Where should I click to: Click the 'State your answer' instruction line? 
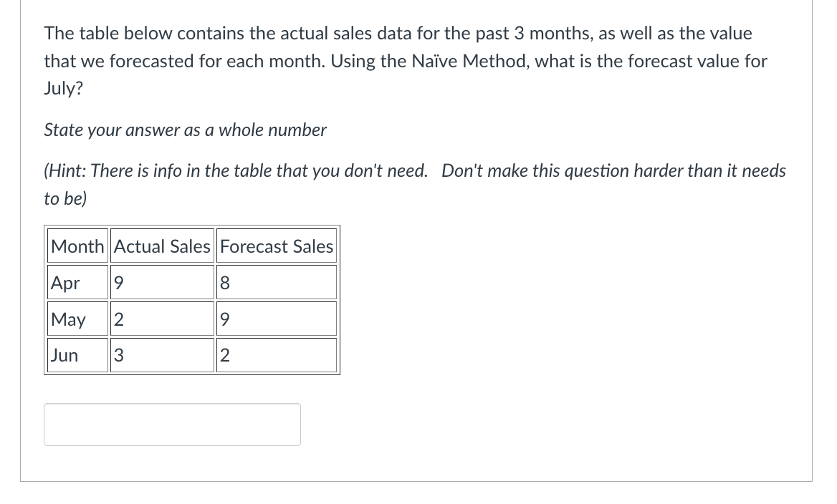coord(186,130)
